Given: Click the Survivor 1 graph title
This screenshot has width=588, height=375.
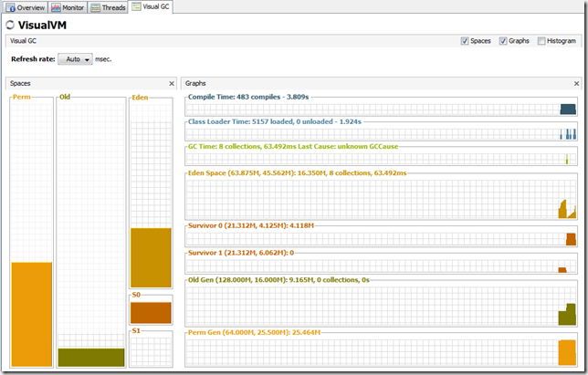Looking at the screenshot, I should 241,253.
